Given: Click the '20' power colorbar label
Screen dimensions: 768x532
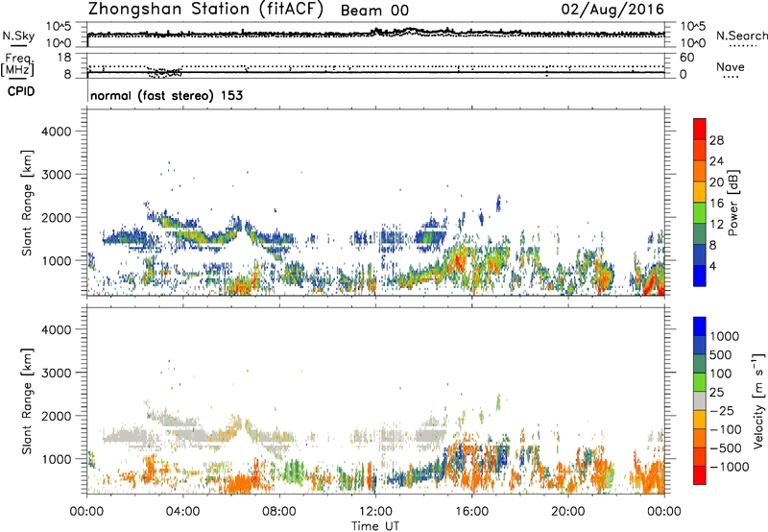Looking at the screenshot, I should (716, 182).
